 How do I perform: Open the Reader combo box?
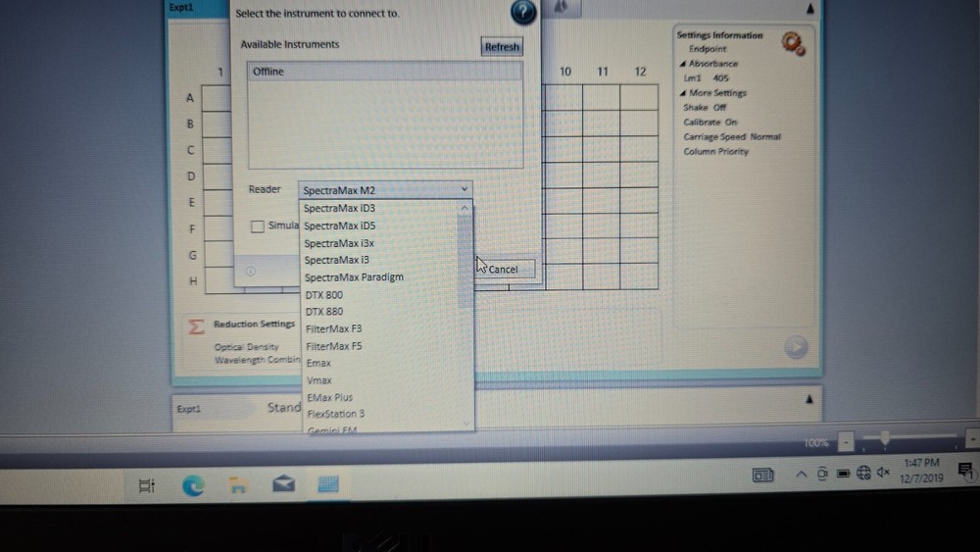(x=385, y=190)
